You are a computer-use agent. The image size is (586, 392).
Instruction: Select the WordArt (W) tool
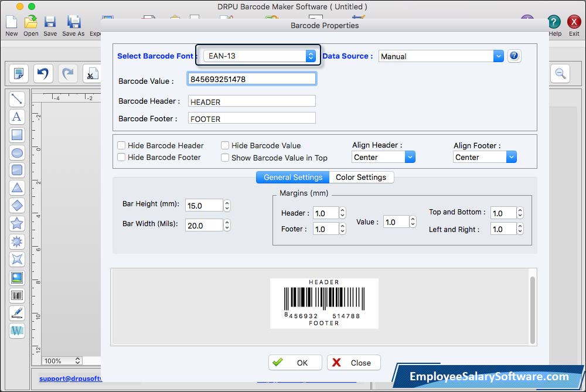[x=17, y=330]
